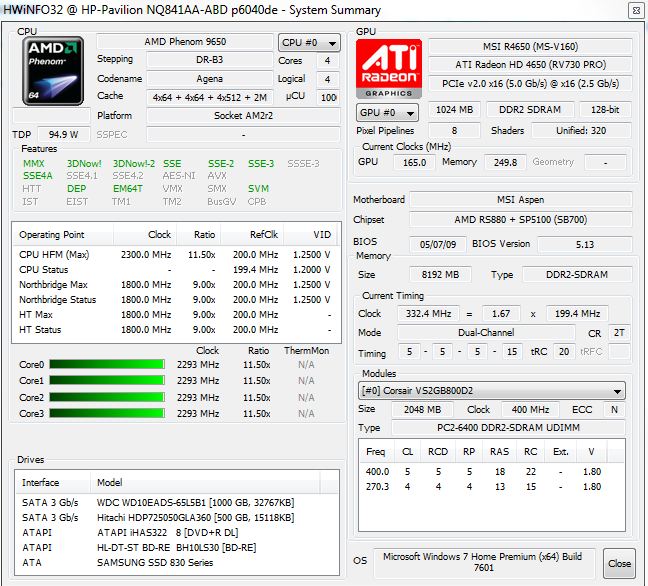This screenshot has width=648, height=586.
Task: Click the SSE4A feature label
Action: click(38, 176)
